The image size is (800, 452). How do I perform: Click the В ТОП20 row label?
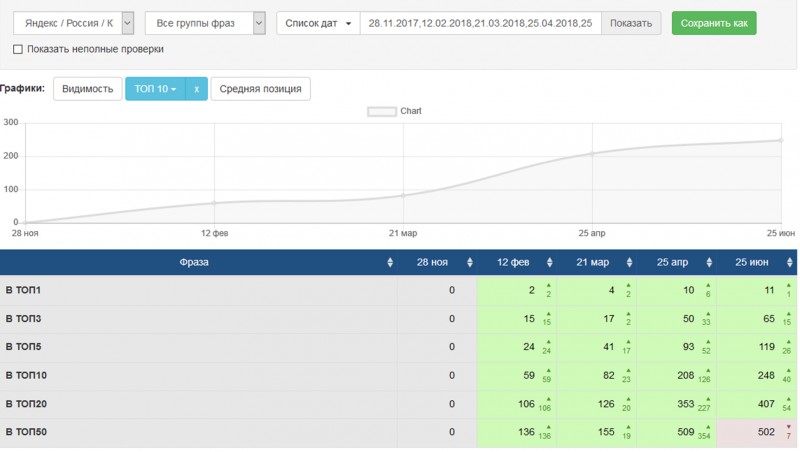tap(26, 404)
